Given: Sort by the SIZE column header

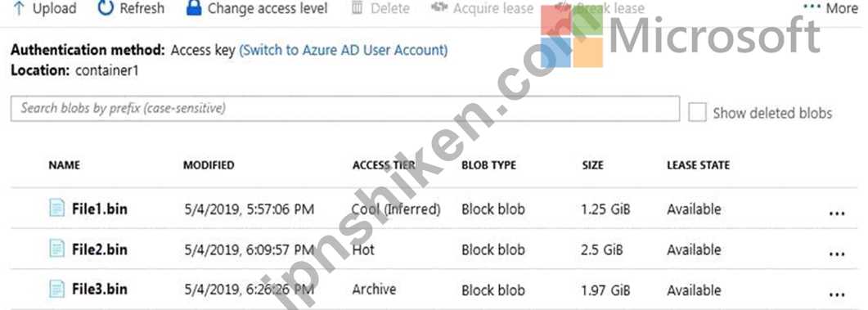Looking at the screenshot, I should pyautogui.click(x=592, y=165).
